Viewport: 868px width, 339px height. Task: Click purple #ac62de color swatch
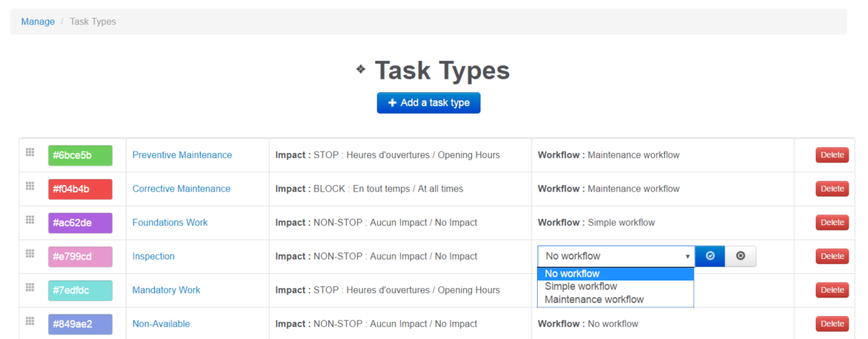point(80,222)
